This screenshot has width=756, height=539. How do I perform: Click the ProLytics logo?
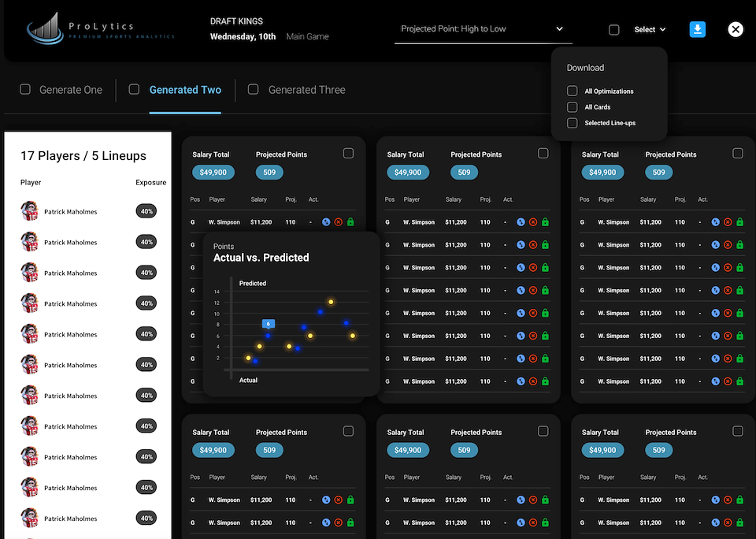point(100,28)
